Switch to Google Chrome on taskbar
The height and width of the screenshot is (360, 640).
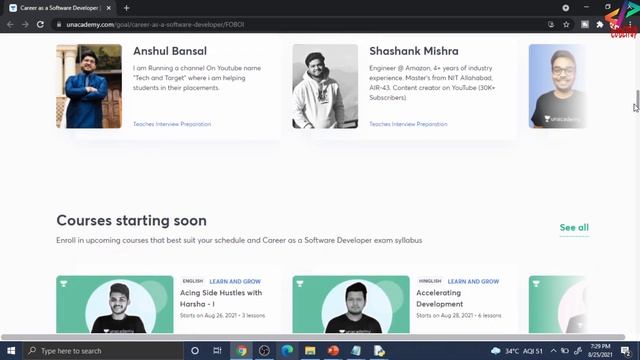[241, 351]
